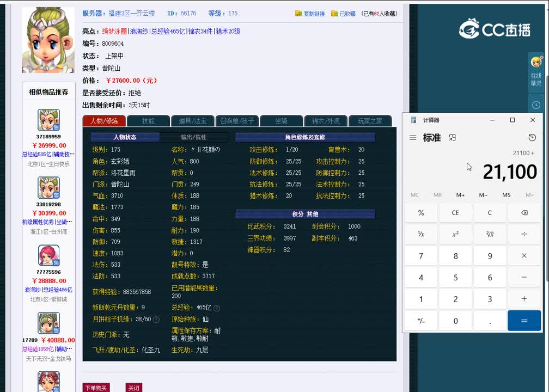Click calculator digit 0 key
Image resolution: width=549 pixels, height=392 pixels.
455,321
